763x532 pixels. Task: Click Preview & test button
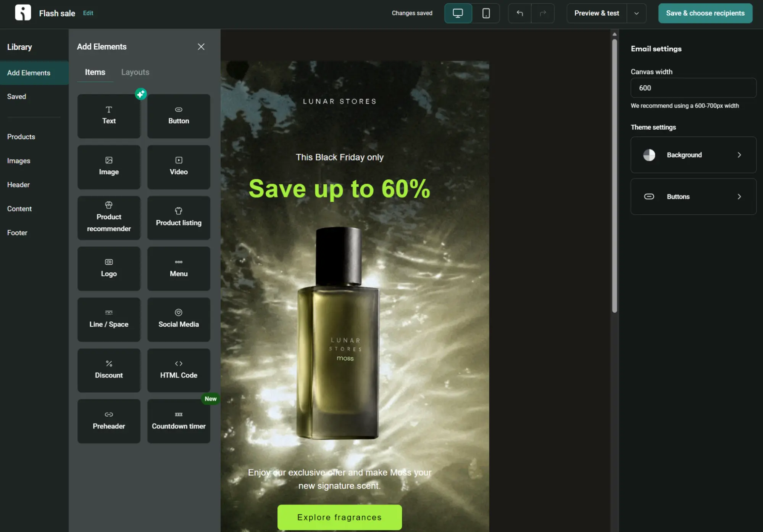click(597, 13)
